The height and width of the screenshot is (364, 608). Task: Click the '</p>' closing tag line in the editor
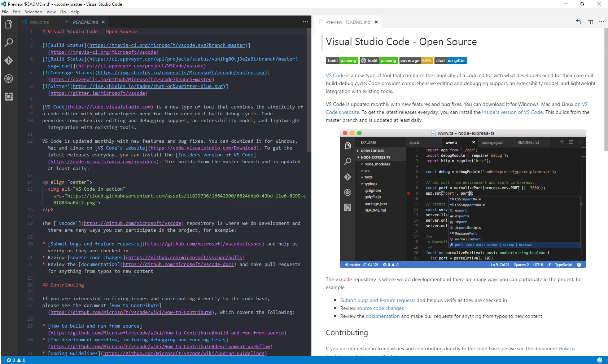tap(48, 210)
